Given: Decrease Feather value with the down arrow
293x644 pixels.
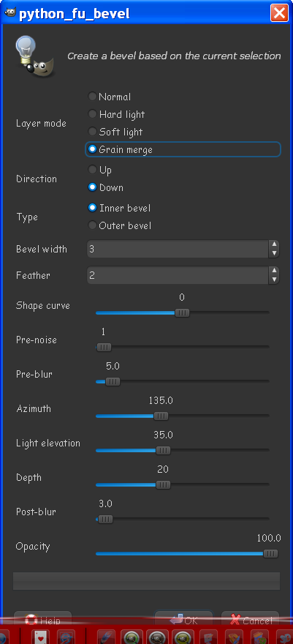Looking at the screenshot, I should point(274,280).
